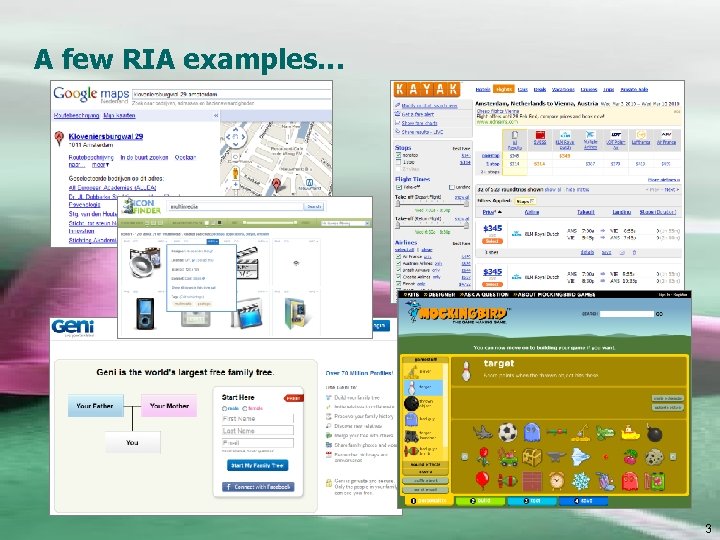Select the orange Flights tab in Kayak
Screen dimensions: 720x540
click(504, 90)
